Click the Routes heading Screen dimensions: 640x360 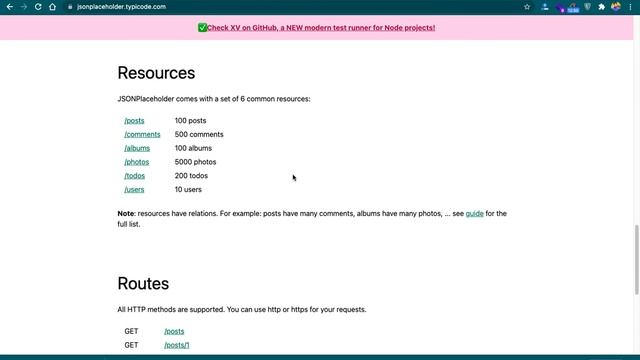143,284
